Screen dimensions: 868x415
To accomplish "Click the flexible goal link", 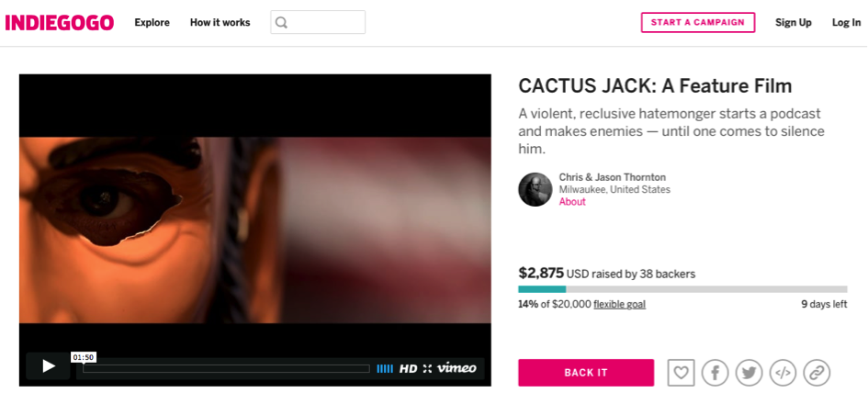I will pos(619,304).
